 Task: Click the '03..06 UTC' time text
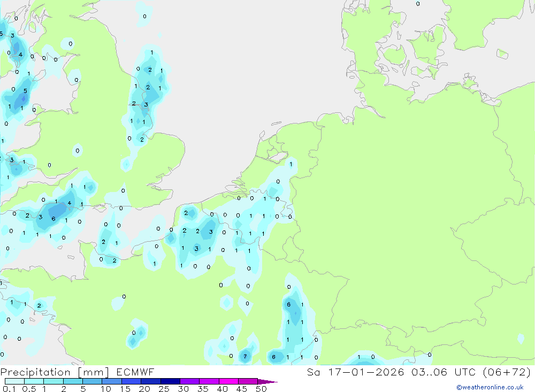click(444, 372)
